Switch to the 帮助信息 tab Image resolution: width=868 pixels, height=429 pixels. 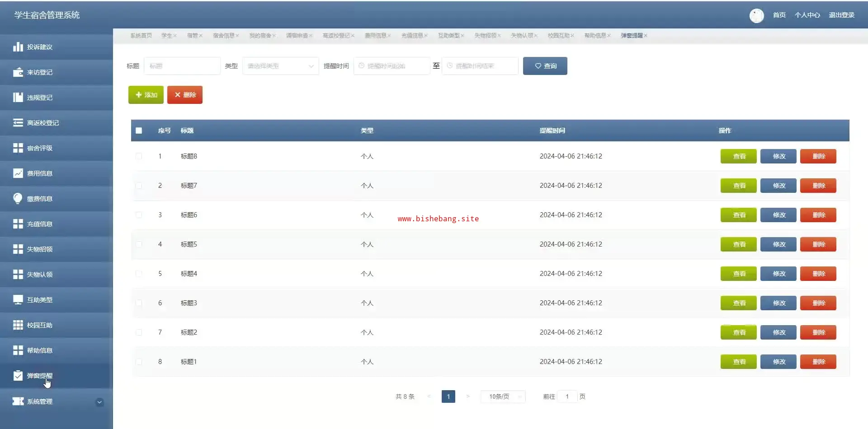pyautogui.click(x=595, y=36)
